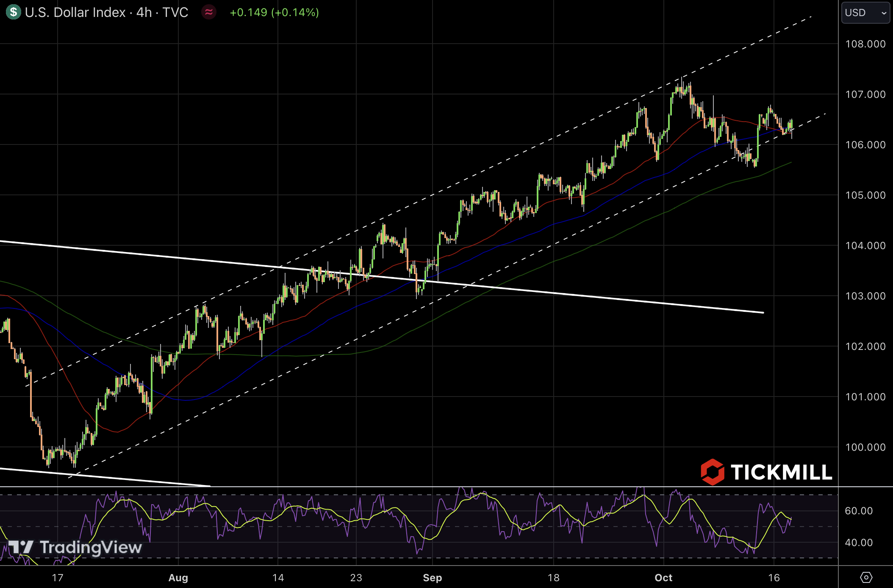The height and width of the screenshot is (588, 893).
Task: Click the TradingView logo watermark
Action: point(75,547)
